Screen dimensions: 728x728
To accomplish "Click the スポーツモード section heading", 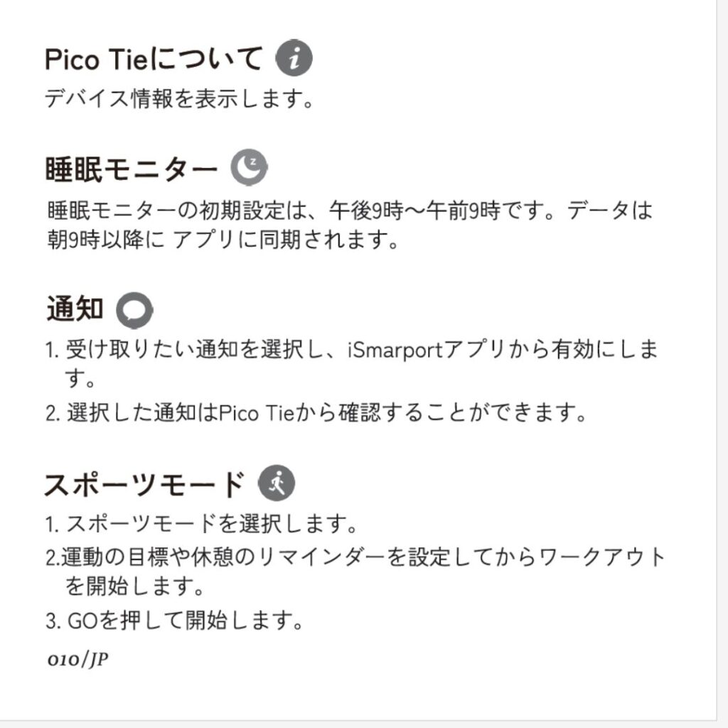I will click(145, 485).
